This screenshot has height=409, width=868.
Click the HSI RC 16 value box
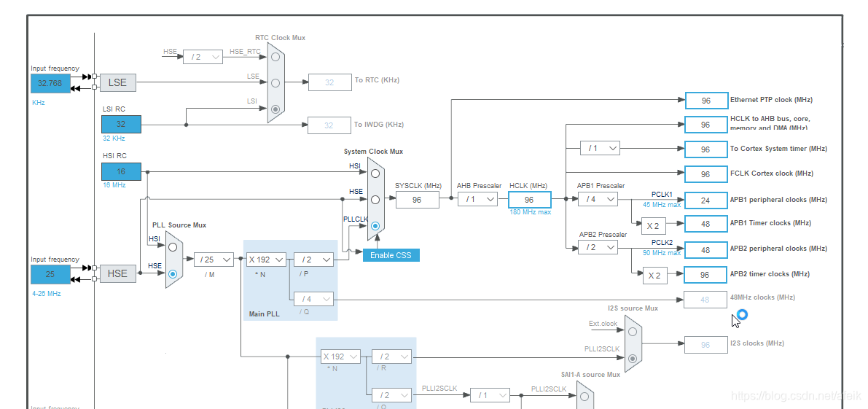[x=121, y=171]
